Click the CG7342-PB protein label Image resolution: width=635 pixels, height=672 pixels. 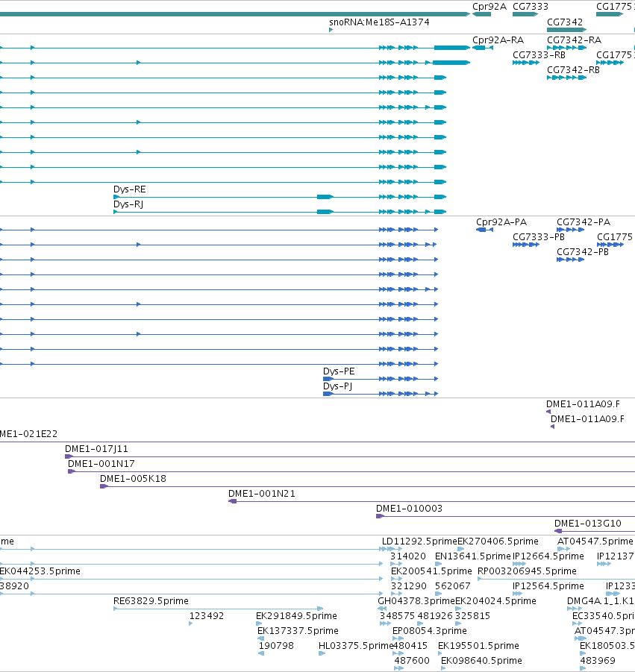[x=582, y=252]
